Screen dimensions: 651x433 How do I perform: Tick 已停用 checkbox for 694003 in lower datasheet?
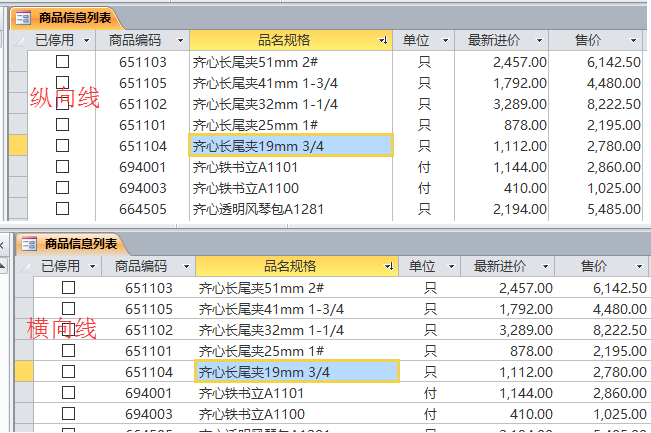pos(69,413)
